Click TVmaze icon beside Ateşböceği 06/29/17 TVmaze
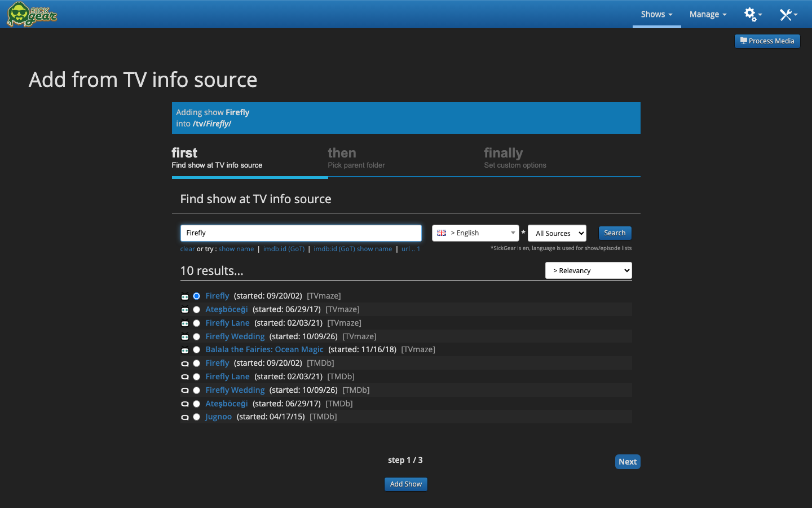The image size is (812, 508). [184, 310]
